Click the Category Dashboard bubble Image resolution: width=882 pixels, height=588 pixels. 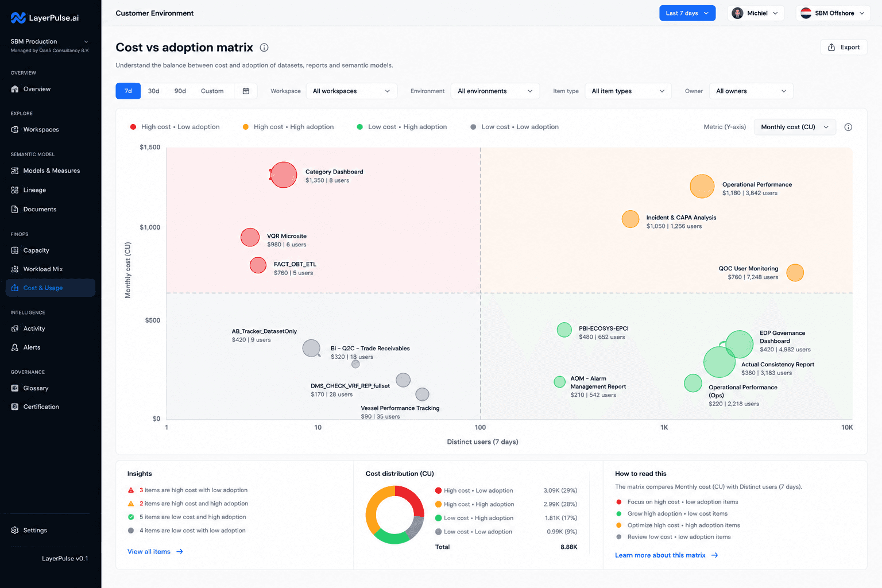point(284,175)
